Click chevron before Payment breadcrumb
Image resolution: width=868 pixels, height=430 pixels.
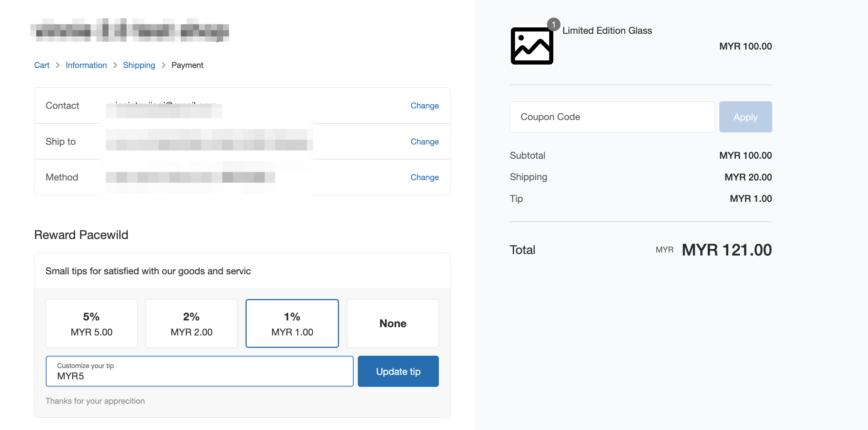point(163,65)
